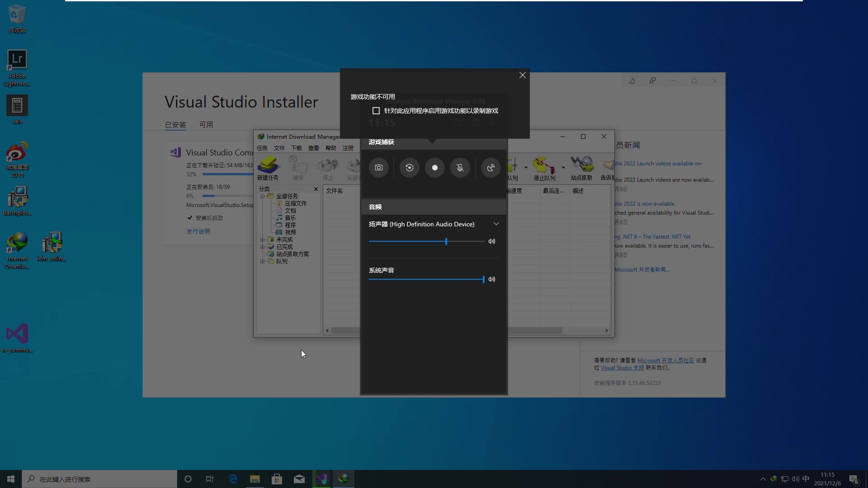
Task: Click the 站点抓取 toolbar icon
Action: tap(581, 168)
